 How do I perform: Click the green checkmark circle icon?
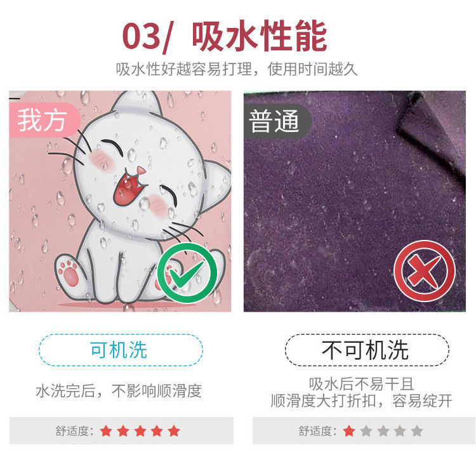click(x=187, y=273)
